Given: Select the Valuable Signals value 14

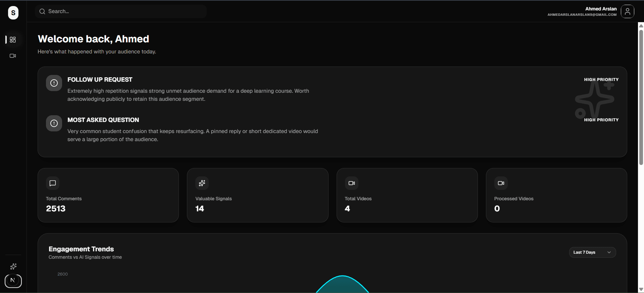Looking at the screenshot, I should click(x=200, y=209).
